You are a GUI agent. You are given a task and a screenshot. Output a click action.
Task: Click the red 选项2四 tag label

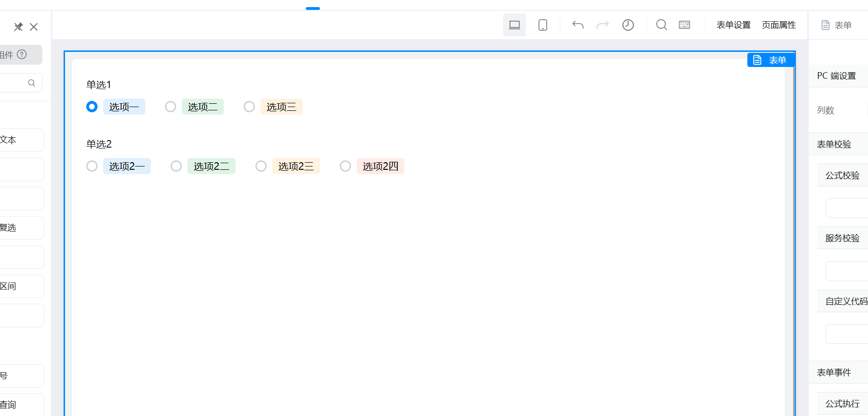click(380, 166)
